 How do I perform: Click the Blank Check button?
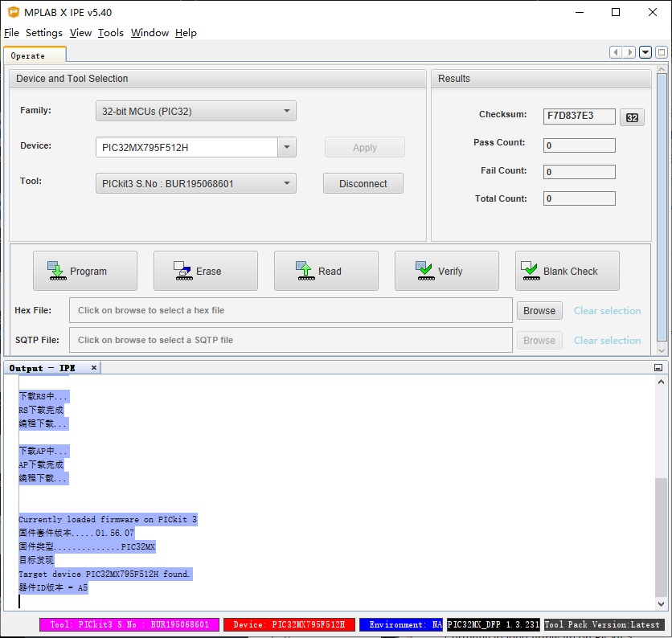pos(567,271)
